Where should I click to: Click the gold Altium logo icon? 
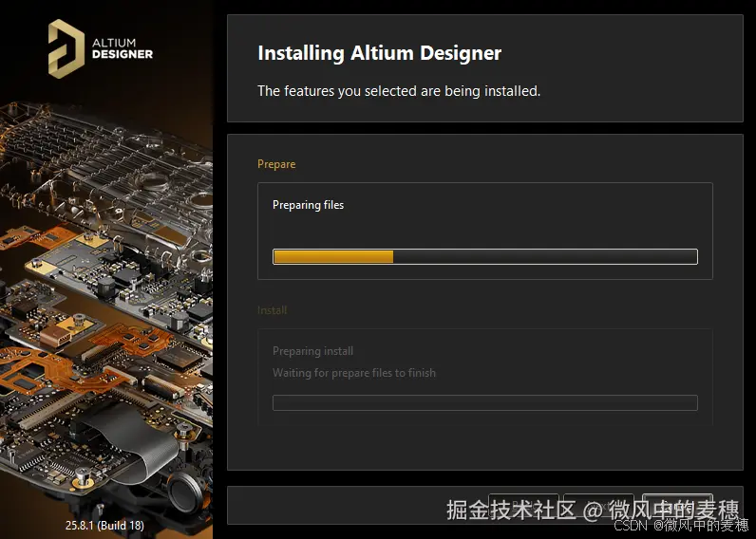[66, 48]
